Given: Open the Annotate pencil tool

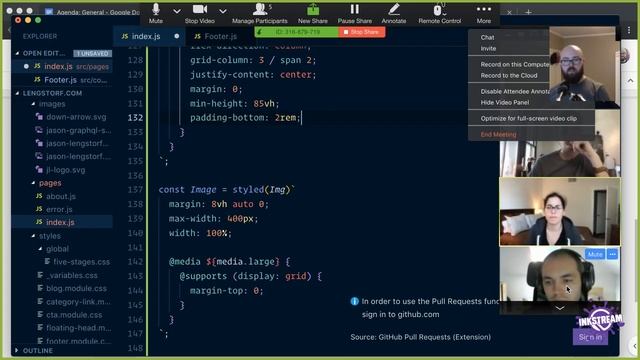Looking at the screenshot, I should pyautogui.click(x=394, y=9).
